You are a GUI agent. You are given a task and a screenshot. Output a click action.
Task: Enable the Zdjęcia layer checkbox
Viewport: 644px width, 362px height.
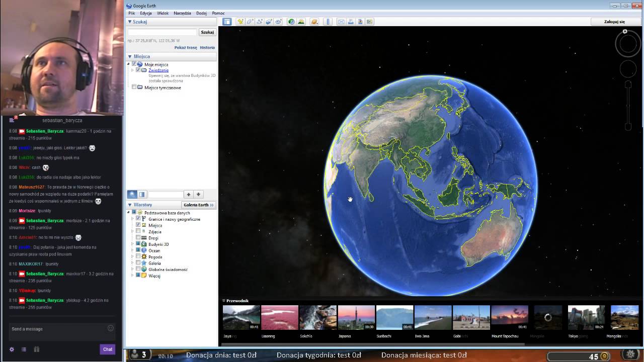pyautogui.click(x=138, y=231)
